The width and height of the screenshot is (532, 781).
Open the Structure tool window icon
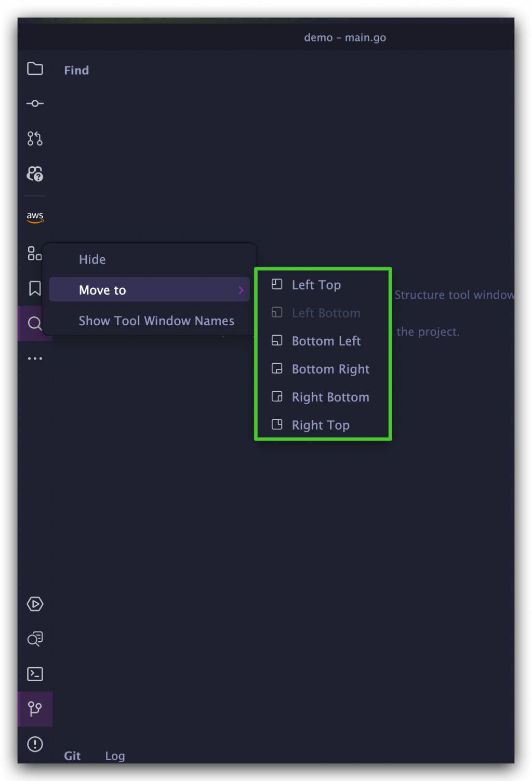(x=34, y=254)
